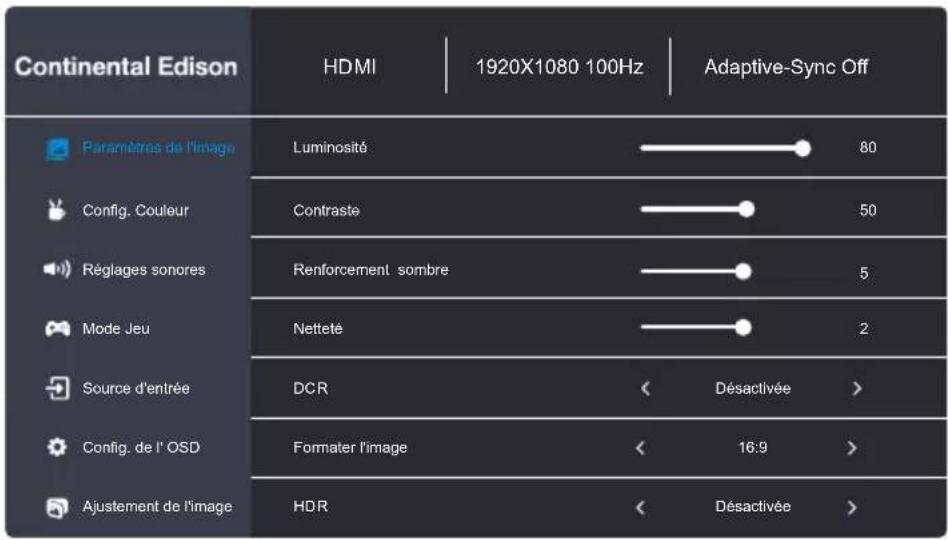Select the Formater l'image label
This screenshot has height=540, width=948.
pos(350,447)
